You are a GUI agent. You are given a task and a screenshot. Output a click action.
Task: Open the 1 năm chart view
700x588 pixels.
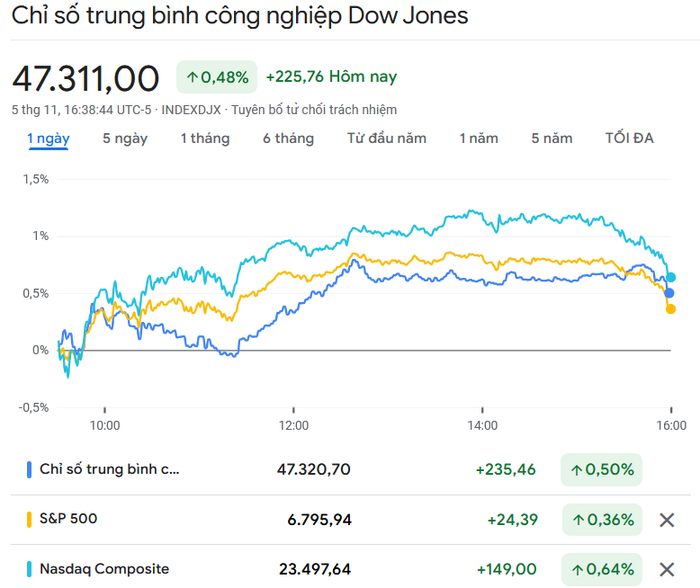[479, 138]
